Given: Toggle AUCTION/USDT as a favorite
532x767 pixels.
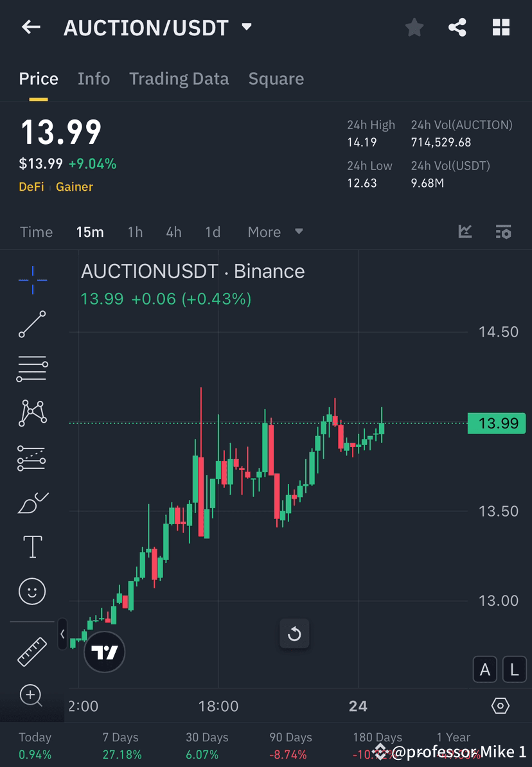Looking at the screenshot, I should coord(414,27).
